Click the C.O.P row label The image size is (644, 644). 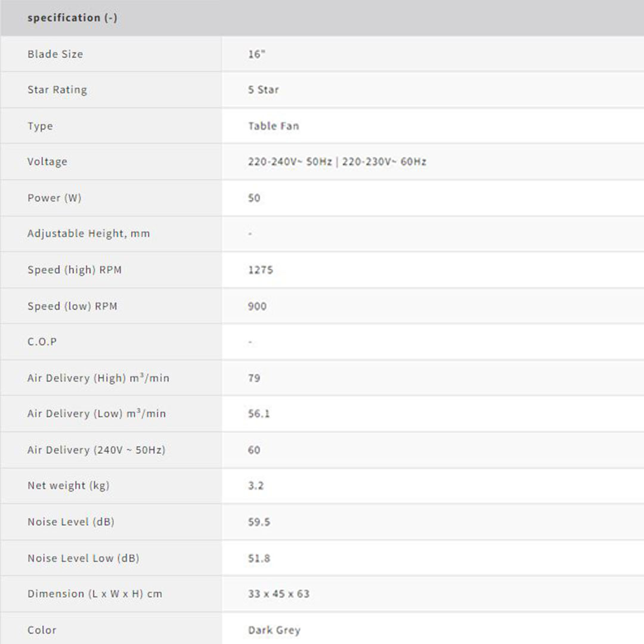point(42,342)
